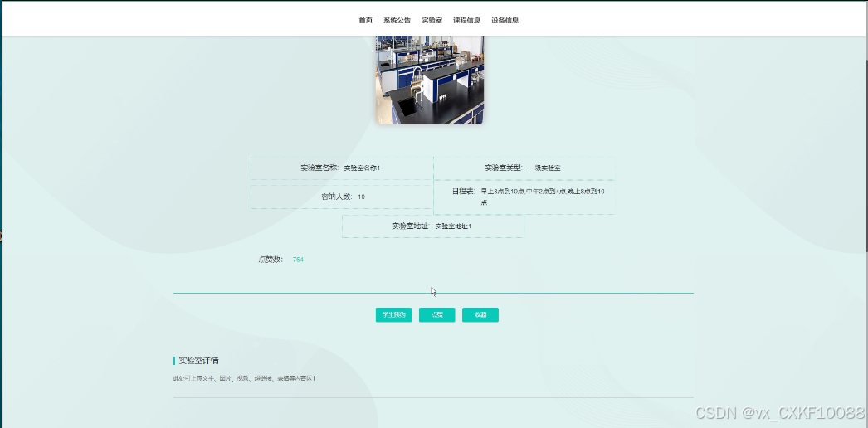Click the 实验室详情 section heading
Screen dimensions: 868x428
(198, 361)
